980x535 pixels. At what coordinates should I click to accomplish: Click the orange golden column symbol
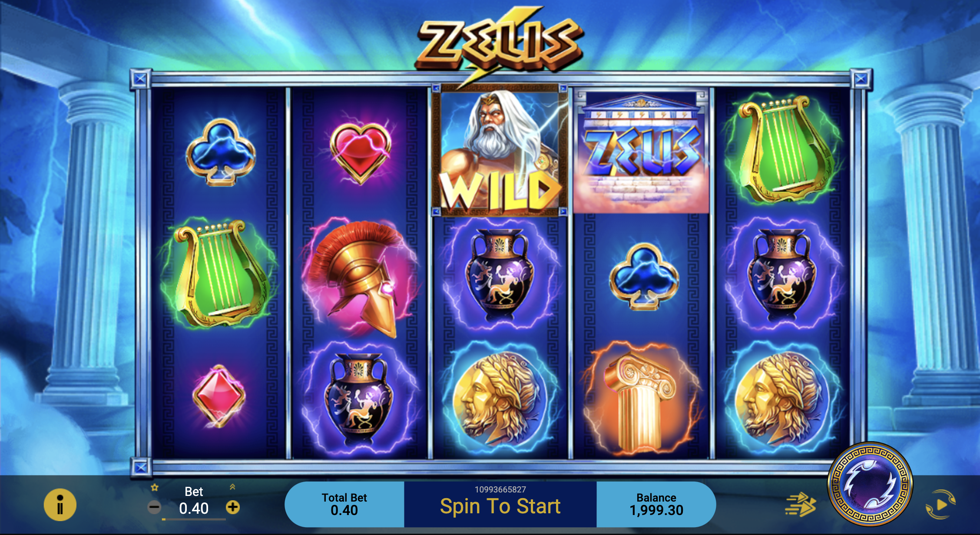tap(641, 400)
